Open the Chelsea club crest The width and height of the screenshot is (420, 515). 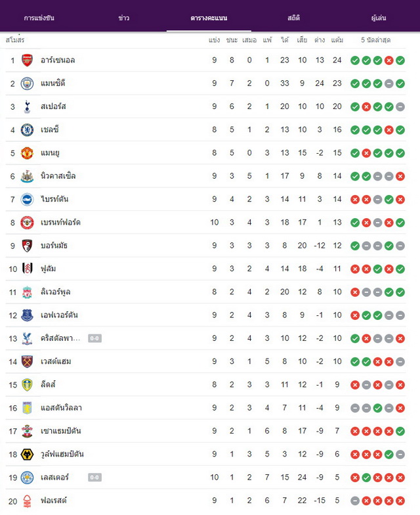28,130
